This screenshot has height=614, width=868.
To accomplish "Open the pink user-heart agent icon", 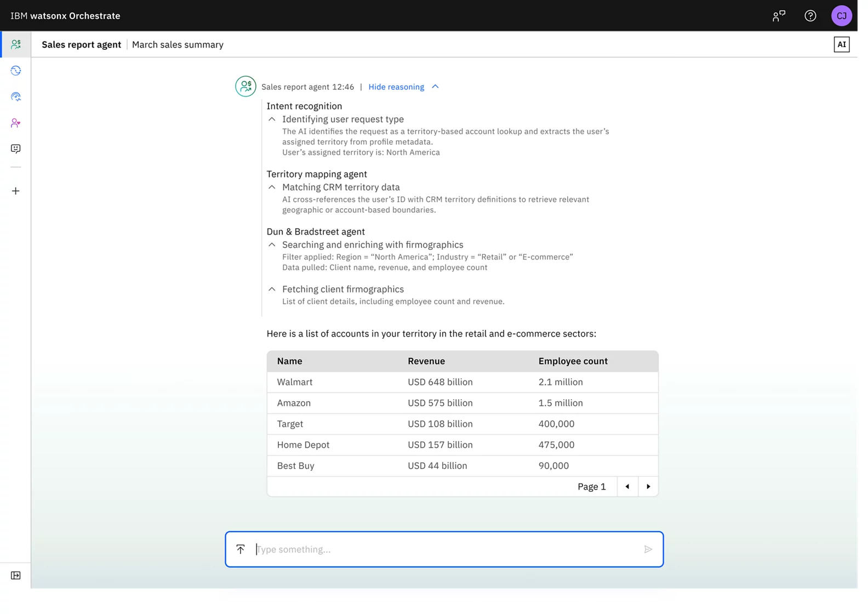I will coord(16,123).
